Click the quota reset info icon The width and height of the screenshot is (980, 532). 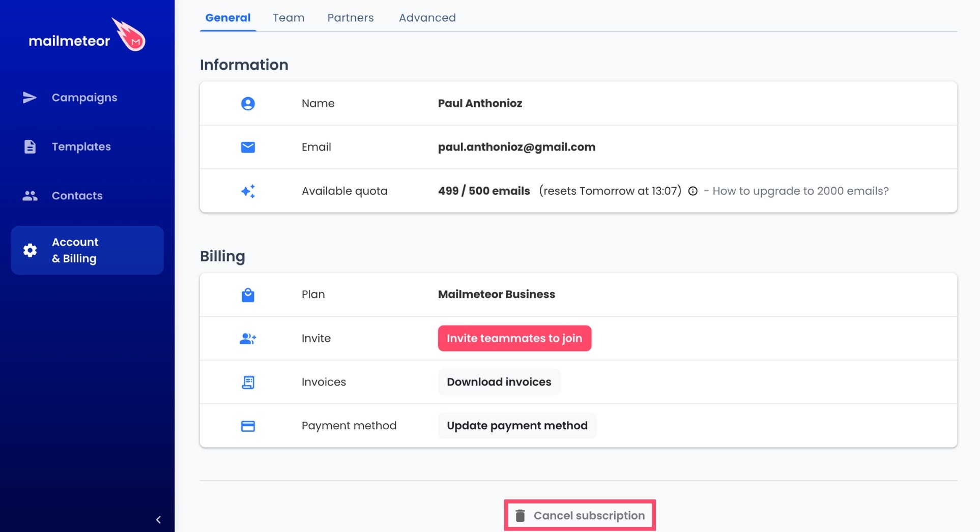[693, 191]
